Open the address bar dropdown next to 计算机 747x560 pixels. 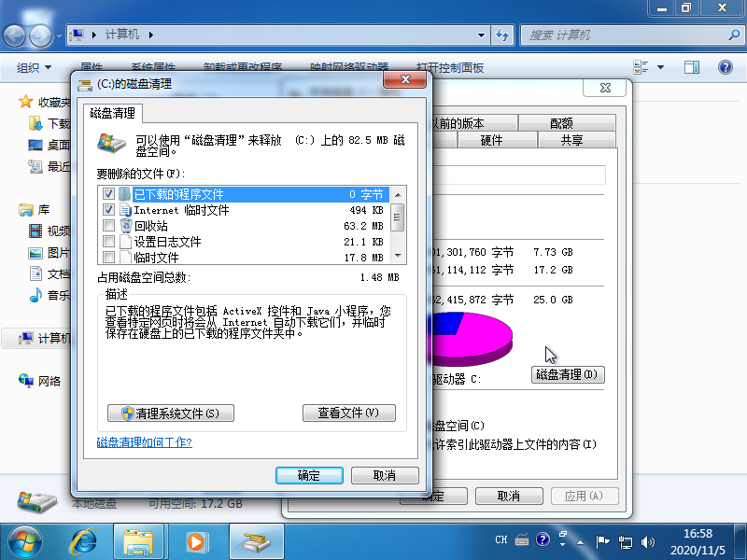click(x=482, y=35)
